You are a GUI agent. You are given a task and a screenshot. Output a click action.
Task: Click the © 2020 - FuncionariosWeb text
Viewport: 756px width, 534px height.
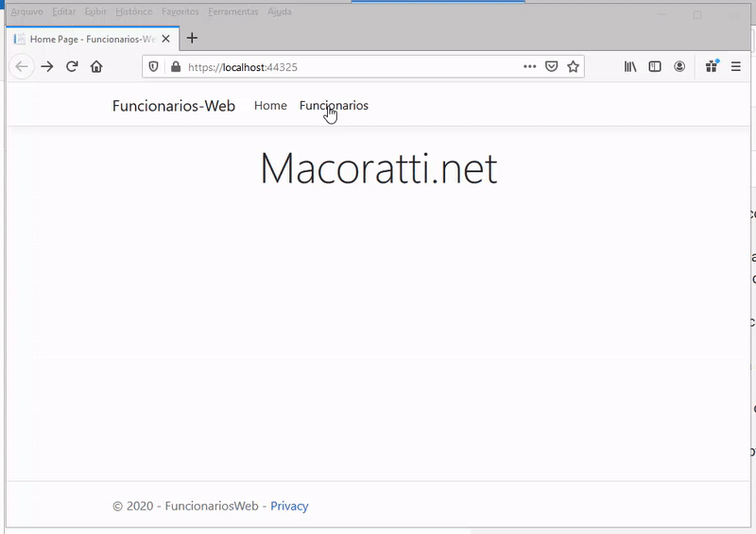[185, 506]
